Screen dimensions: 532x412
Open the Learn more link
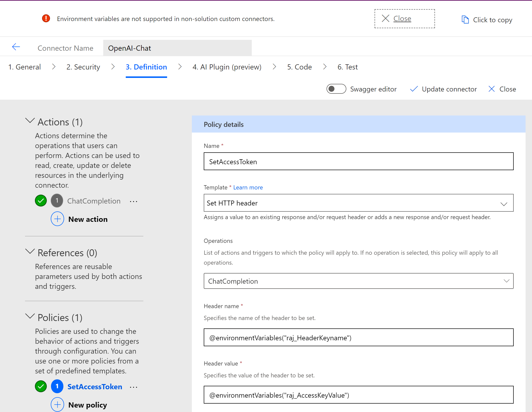click(x=248, y=187)
